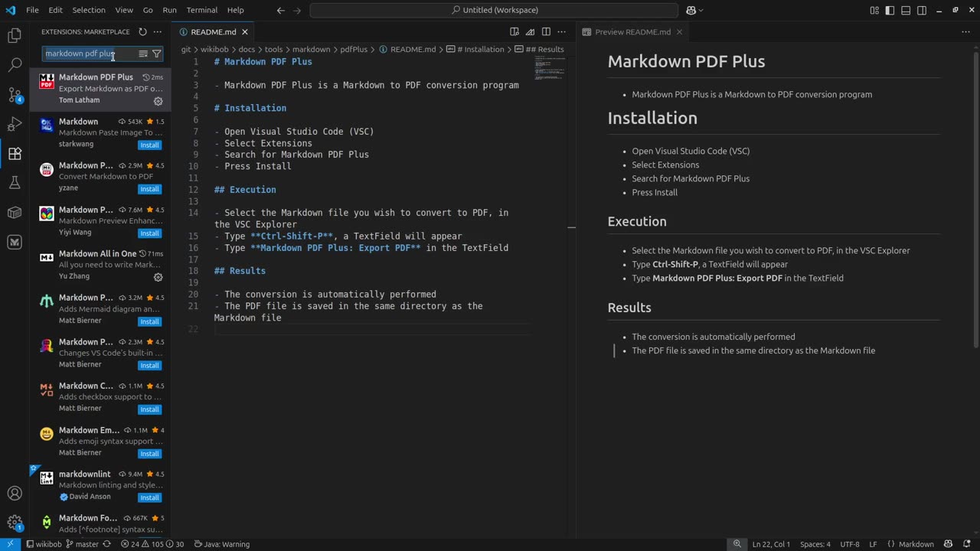980x551 pixels.
Task: Open notifications bell in the status bar
Action: pos(966,544)
